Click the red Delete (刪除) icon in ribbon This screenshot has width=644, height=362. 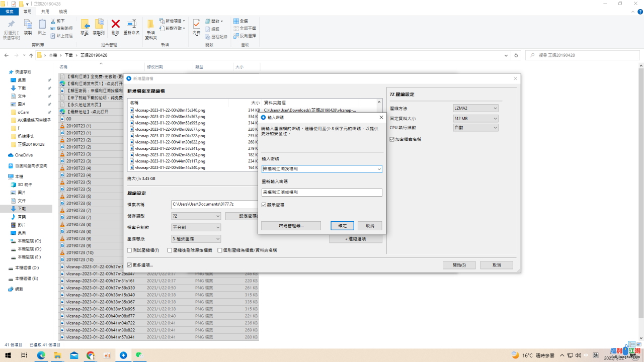pyautogui.click(x=115, y=24)
